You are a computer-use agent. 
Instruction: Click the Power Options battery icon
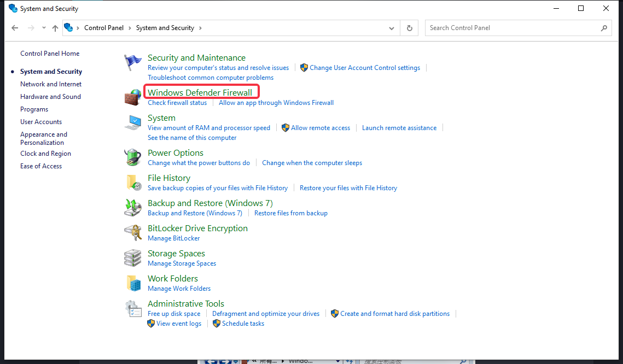(x=133, y=157)
